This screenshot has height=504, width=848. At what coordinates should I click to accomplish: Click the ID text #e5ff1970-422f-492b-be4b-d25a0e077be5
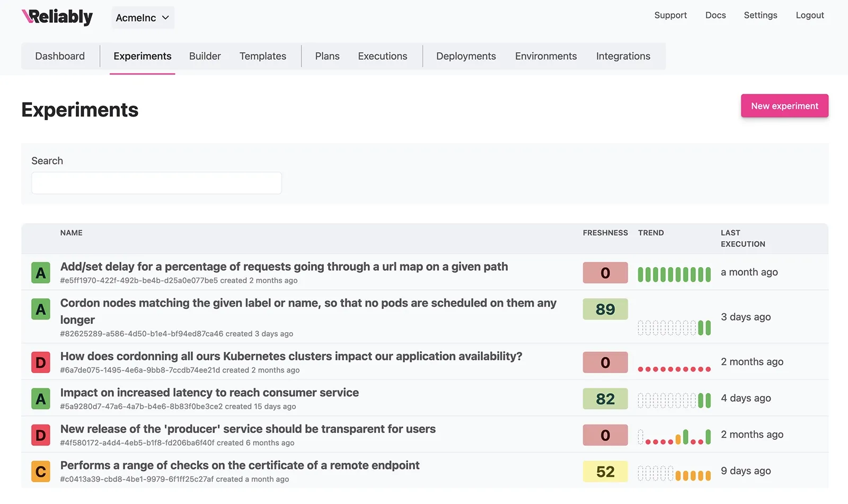(139, 281)
